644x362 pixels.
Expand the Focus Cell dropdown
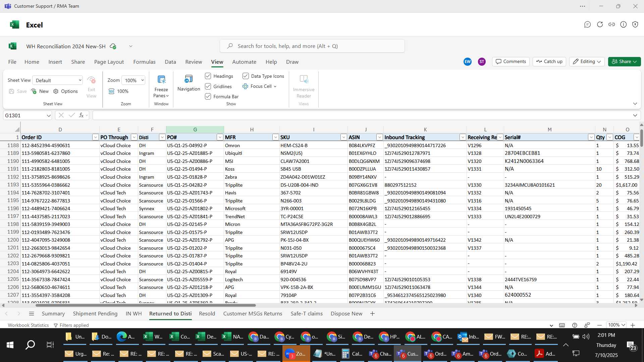pos(275,86)
